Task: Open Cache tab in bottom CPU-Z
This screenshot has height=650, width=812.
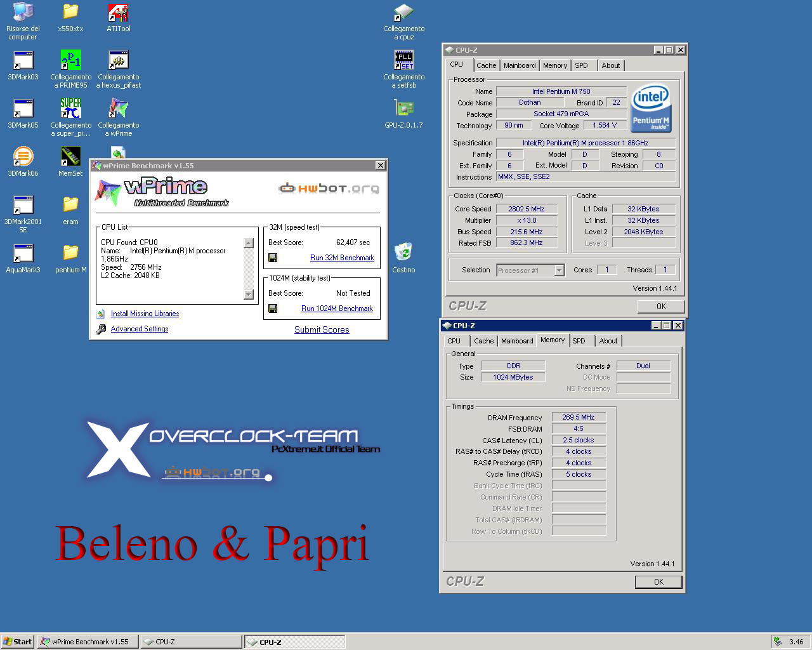Action: [483, 341]
